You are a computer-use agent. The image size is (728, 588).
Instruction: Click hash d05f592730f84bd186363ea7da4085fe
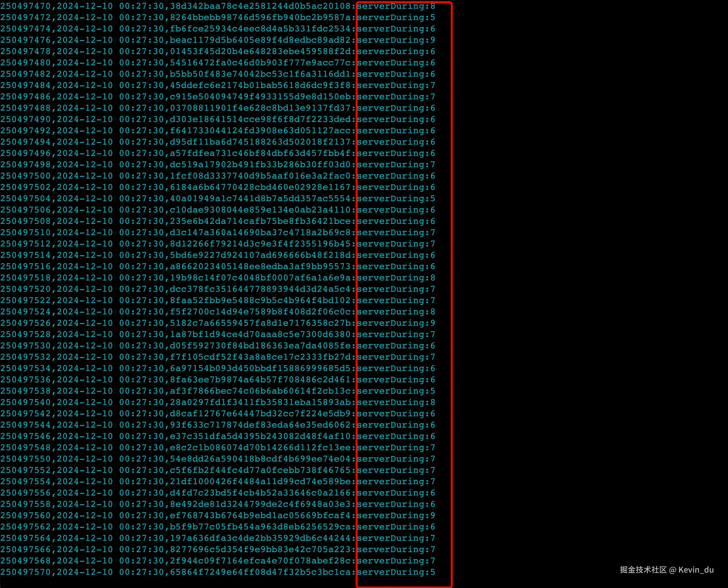coord(260,346)
